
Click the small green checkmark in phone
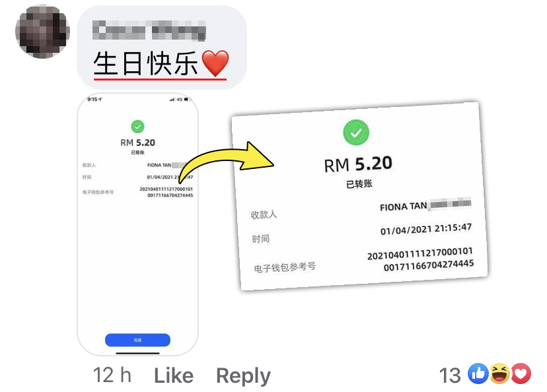[138, 127]
